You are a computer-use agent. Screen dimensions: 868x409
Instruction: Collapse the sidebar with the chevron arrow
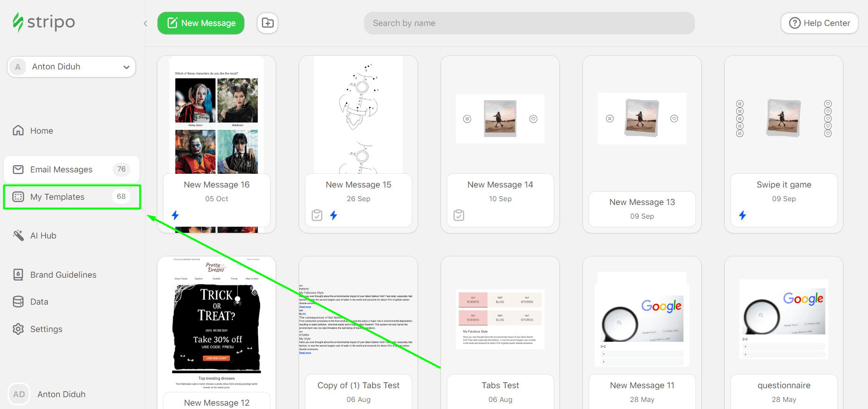(x=146, y=23)
